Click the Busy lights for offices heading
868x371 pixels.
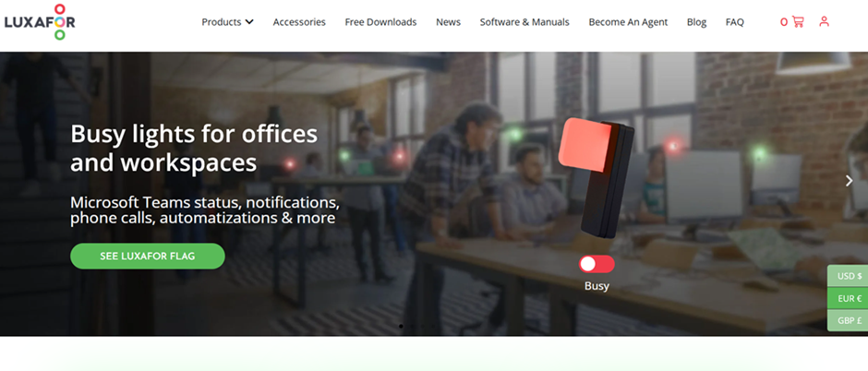pos(194,149)
